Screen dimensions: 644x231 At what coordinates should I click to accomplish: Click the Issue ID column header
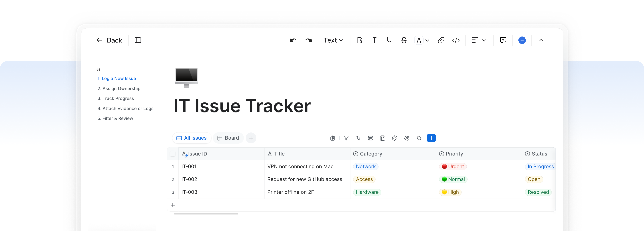[221, 154]
